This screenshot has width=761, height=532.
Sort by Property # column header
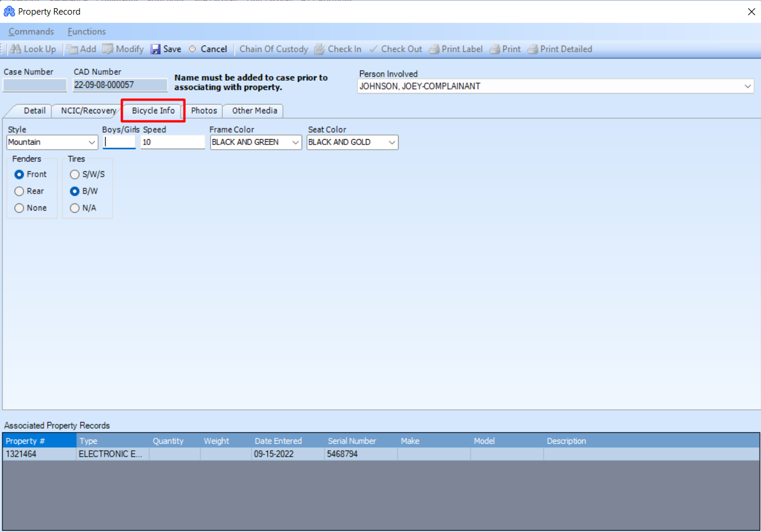click(39, 441)
